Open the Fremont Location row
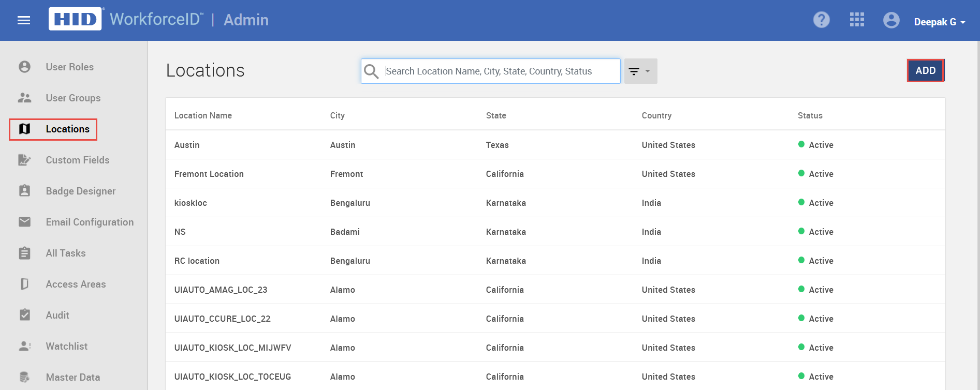The image size is (980, 390). 555,174
